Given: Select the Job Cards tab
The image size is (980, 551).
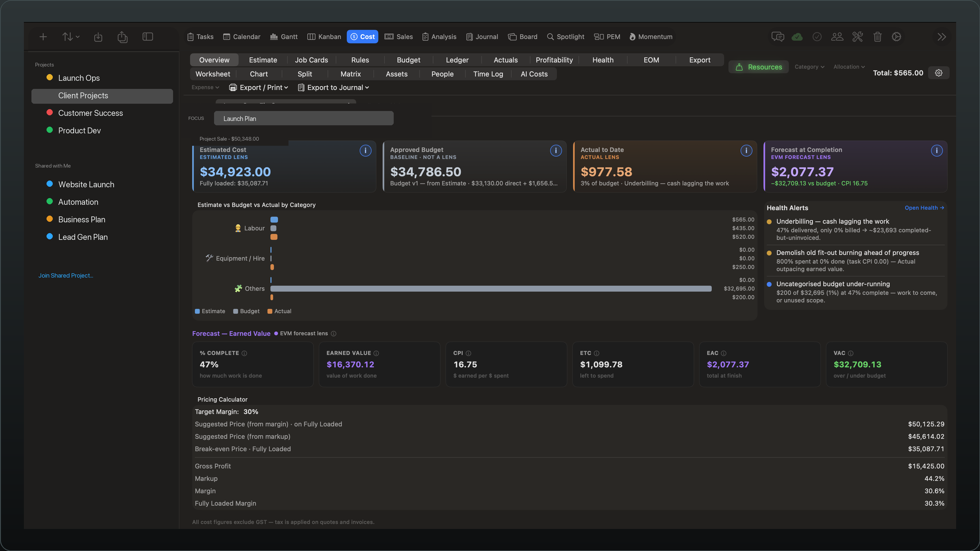Looking at the screenshot, I should pyautogui.click(x=311, y=60).
